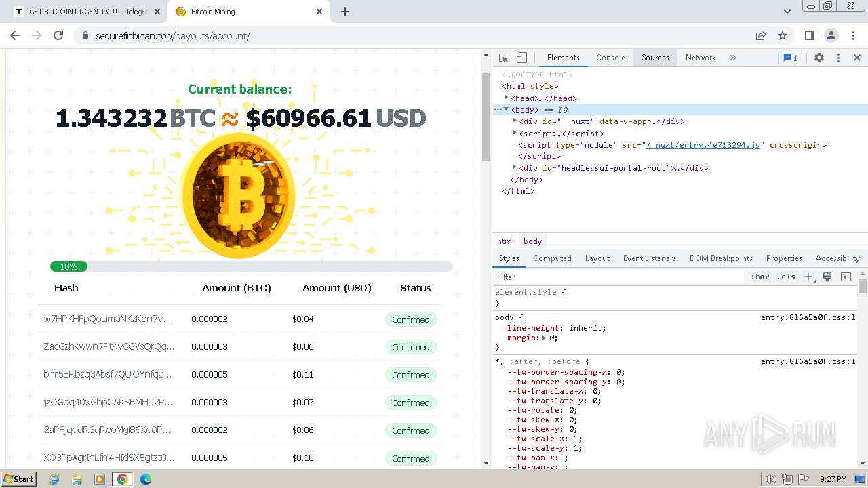Open the Chrome main menu
868x488 pixels.
[852, 35]
